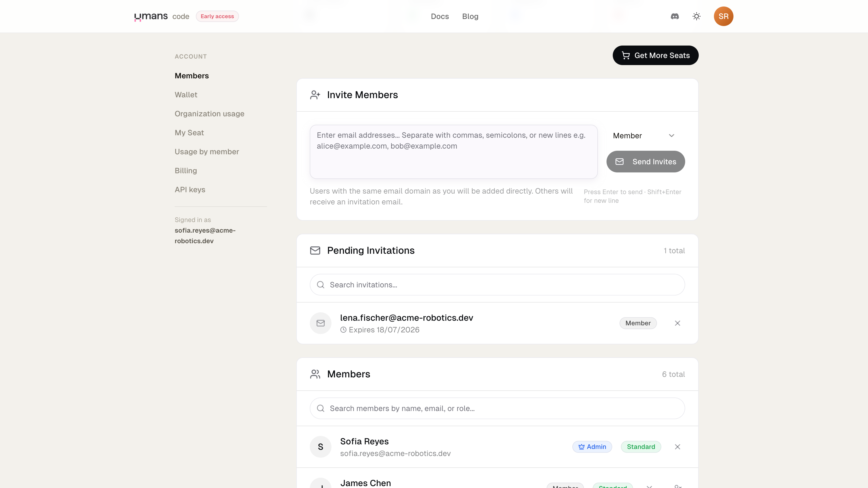
Task: Revoke lena.fischer pending invitation with X
Action: coord(678,323)
